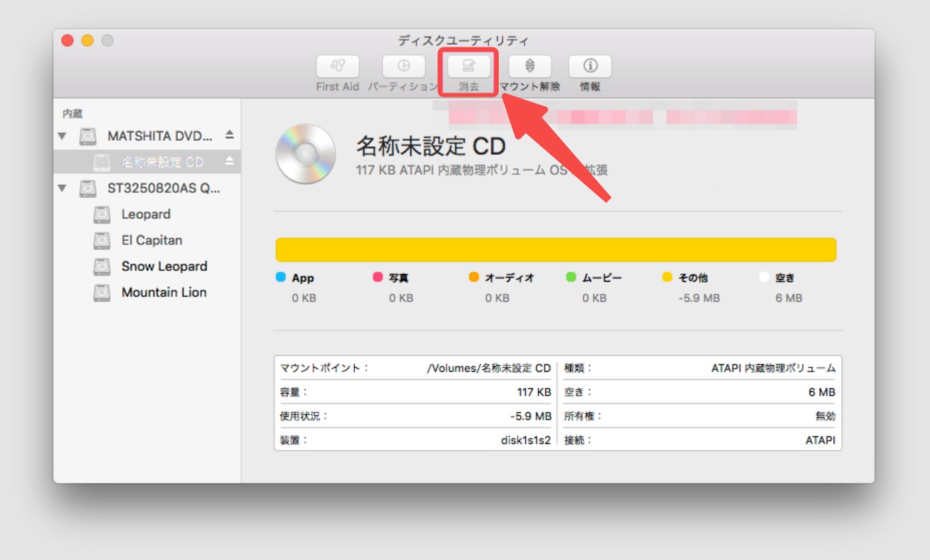Screen dimensions: 930x560
Task: Click the large CD disc image
Action: tap(306, 154)
